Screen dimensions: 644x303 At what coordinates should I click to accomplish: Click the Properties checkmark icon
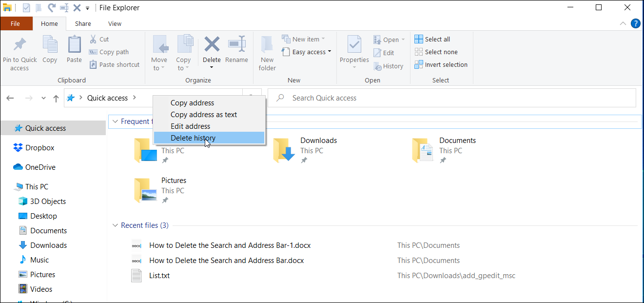coord(354,44)
